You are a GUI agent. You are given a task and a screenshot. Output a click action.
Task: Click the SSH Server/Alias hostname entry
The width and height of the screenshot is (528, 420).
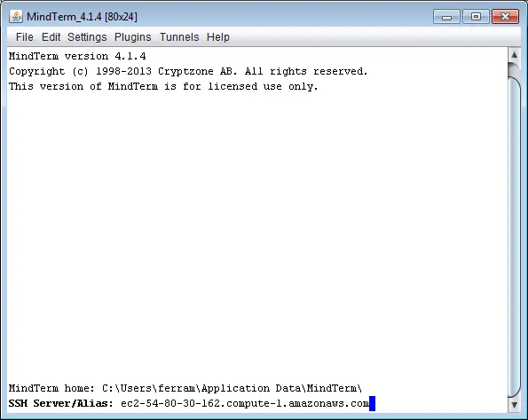(x=245, y=403)
